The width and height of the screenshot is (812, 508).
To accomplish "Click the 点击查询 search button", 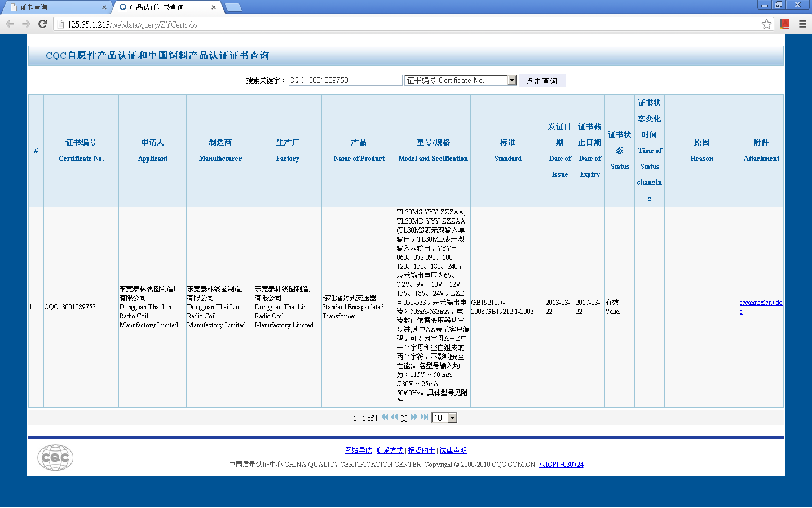I will coord(542,81).
